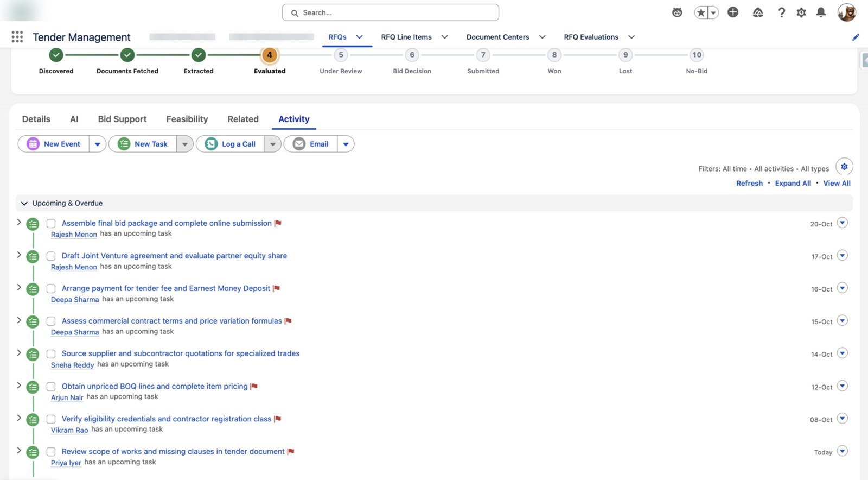Open the Favorites star icon
The height and width of the screenshot is (480, 868).
(x=701, y=12)
